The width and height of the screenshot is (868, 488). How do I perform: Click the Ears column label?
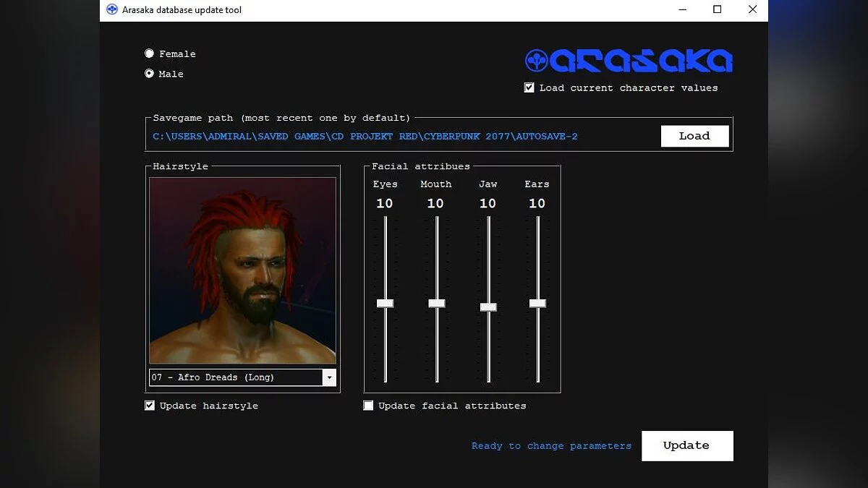537,184
